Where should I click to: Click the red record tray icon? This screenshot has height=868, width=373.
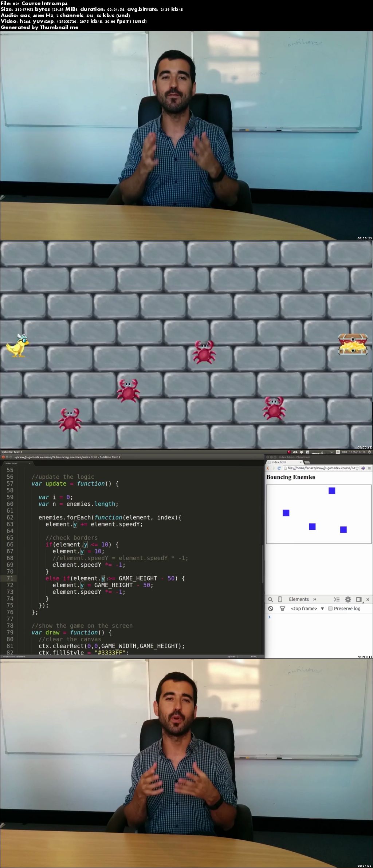[289, 452]
